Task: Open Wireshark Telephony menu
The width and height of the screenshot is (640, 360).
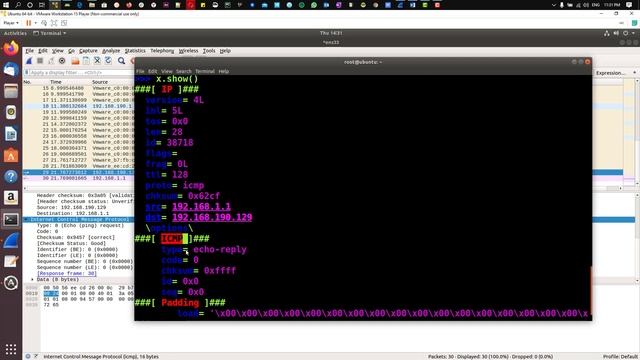Action: tap(162, 51)
